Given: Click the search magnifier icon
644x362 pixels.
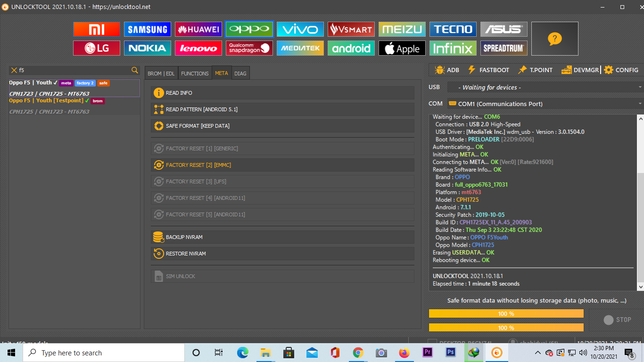Looking at the screenshot, I should (x=135, y=70).
